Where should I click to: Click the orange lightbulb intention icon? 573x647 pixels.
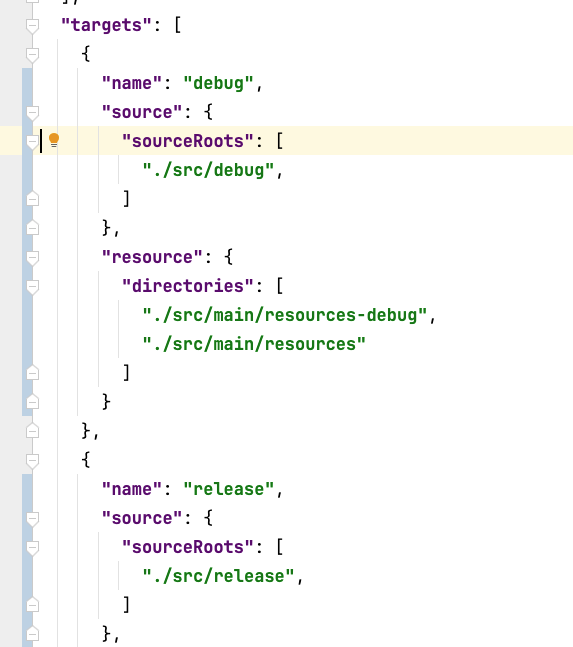(x=54, y=140)
